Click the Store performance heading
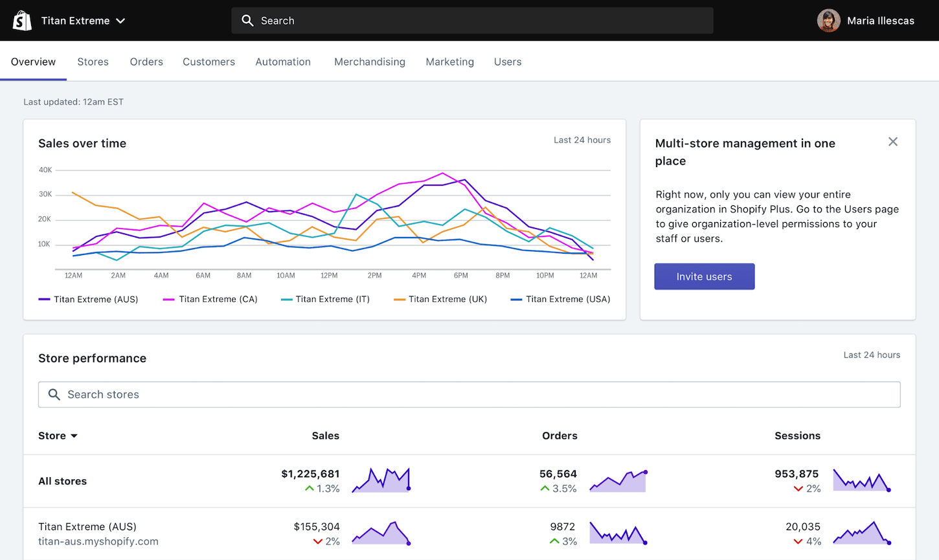Screen dimensions: 939x560 click(x=92, y=358)
